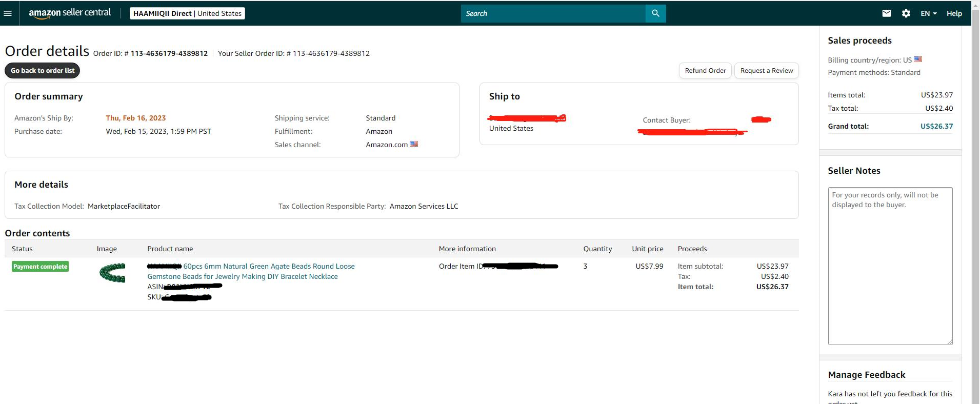Click inside the Seller Notes text area
The width and height of the screenshot is (980, 404).
pyautogui.click(x=890, y=266)
